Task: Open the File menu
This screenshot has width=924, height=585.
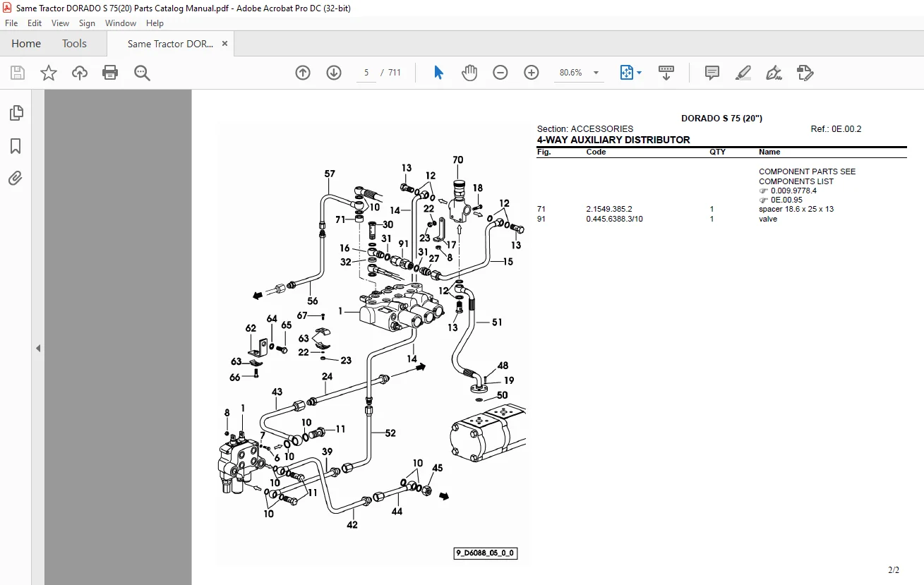Action: (x=11, y=23)
